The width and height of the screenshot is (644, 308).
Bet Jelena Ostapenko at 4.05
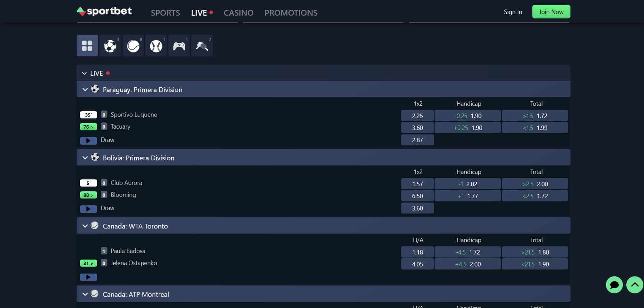pos(418,264)
